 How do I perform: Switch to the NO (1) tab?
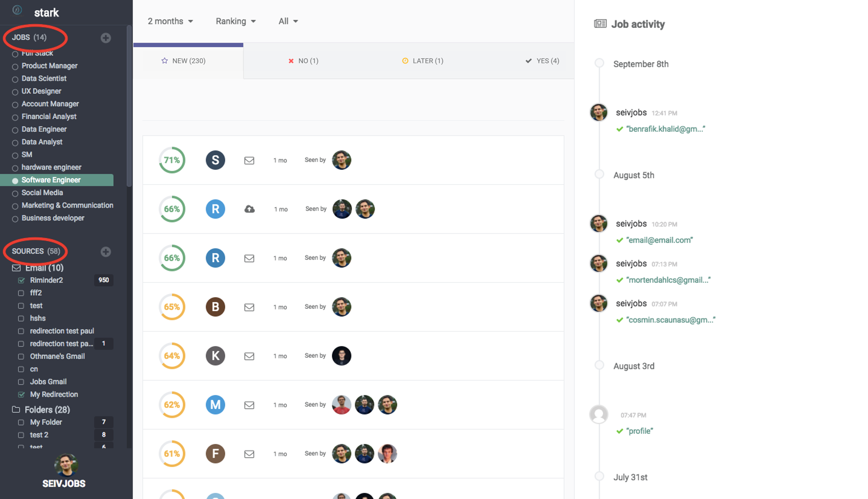(x=303, y=61)
